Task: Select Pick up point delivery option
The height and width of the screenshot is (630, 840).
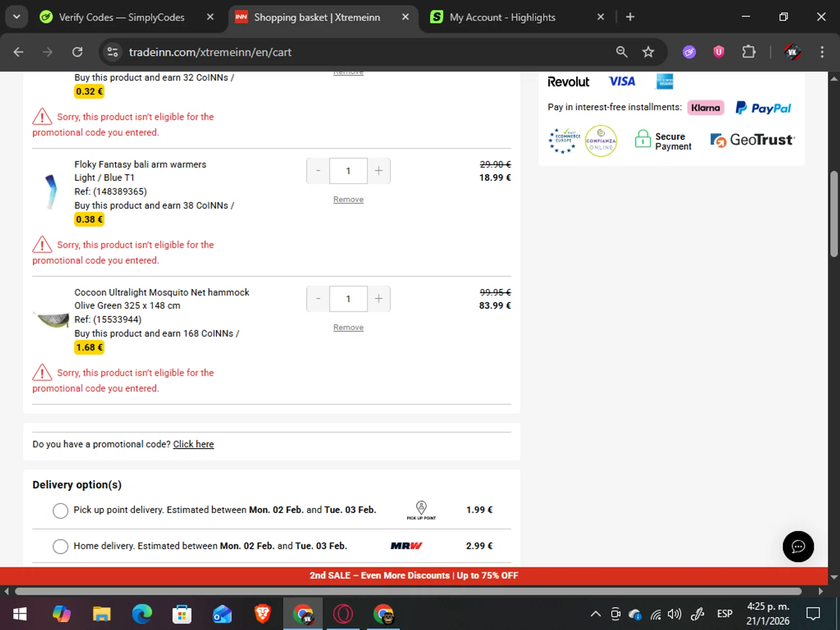Action: pyautogui.click(x=60, y=511)
